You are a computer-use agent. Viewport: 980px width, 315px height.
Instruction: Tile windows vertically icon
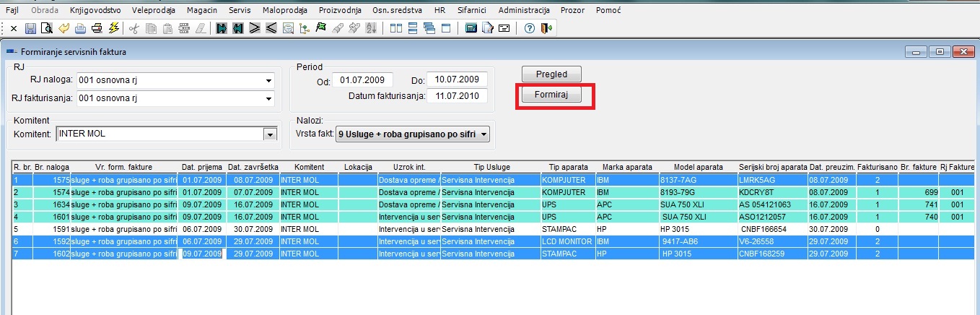pyautogui.click(x=395, y=29)
